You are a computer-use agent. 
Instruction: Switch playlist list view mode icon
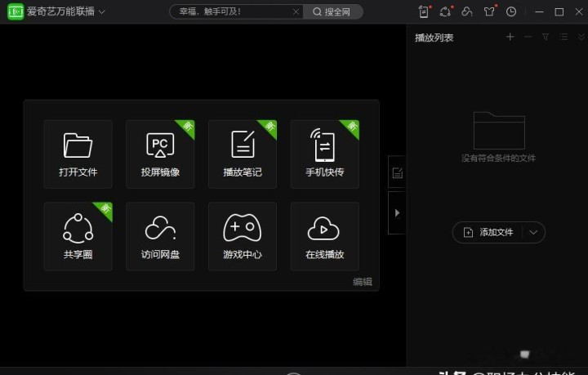(563, 37)
